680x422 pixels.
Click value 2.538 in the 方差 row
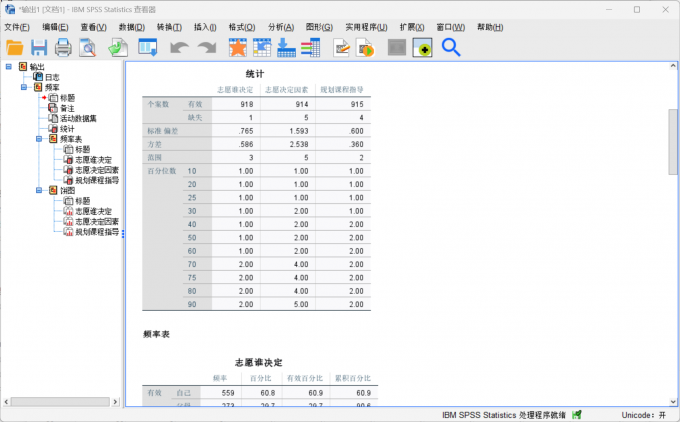[299, 144]
